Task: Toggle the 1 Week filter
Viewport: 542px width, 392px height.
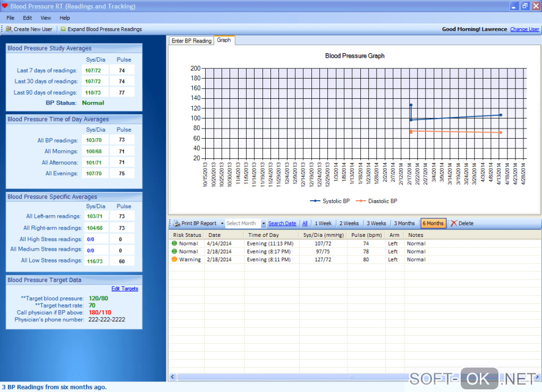Action: pyautogui.click(x=323, y=224)
